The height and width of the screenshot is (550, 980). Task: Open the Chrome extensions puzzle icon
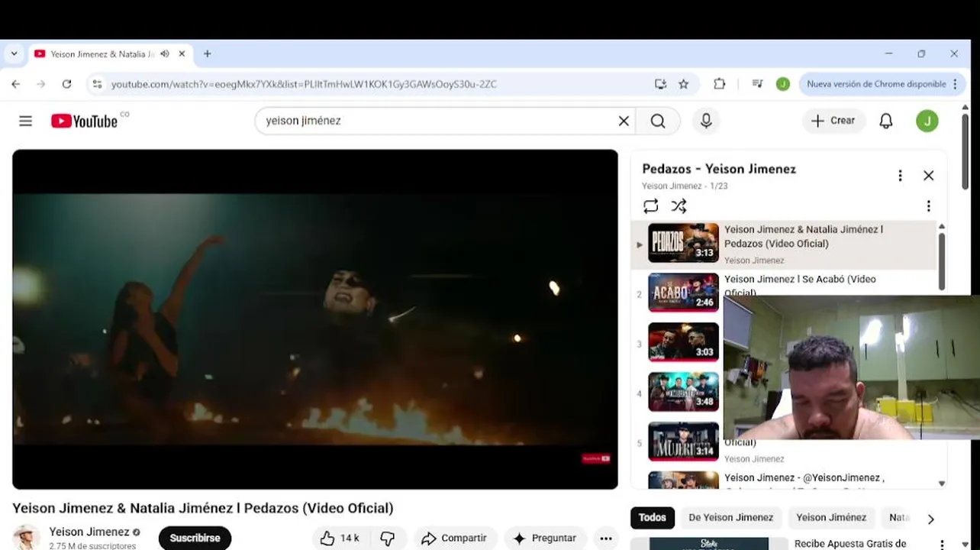point(720,84)
